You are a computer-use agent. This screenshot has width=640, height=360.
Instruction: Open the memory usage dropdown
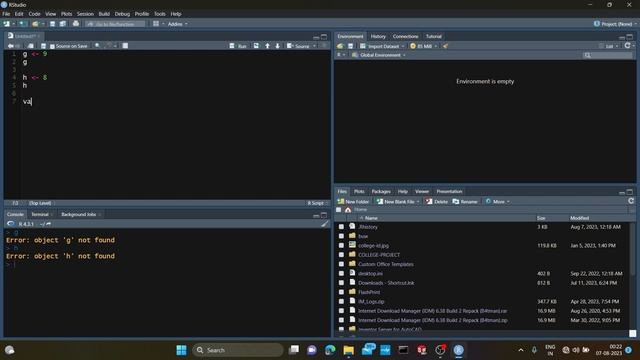click(x=423, y=46)
